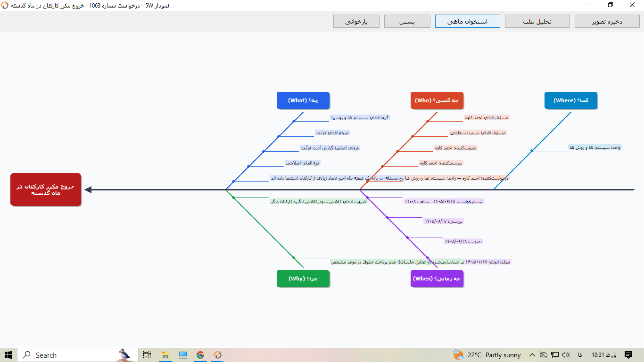Image resolution: width=644 pixels, height=362 pixels.
Task: Click the label تصویب: ۱۴۰۵/۰۶/۱۸
Action: point(463,241)
